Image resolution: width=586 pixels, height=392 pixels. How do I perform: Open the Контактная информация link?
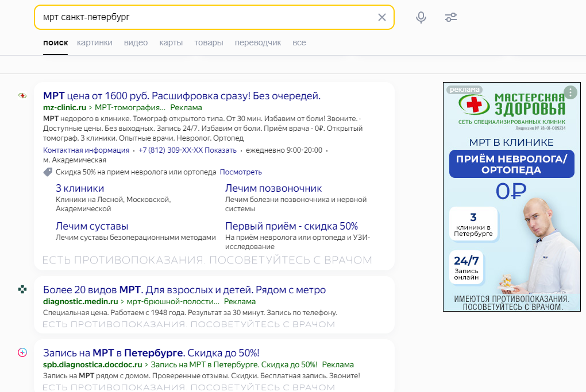point(86,150)
